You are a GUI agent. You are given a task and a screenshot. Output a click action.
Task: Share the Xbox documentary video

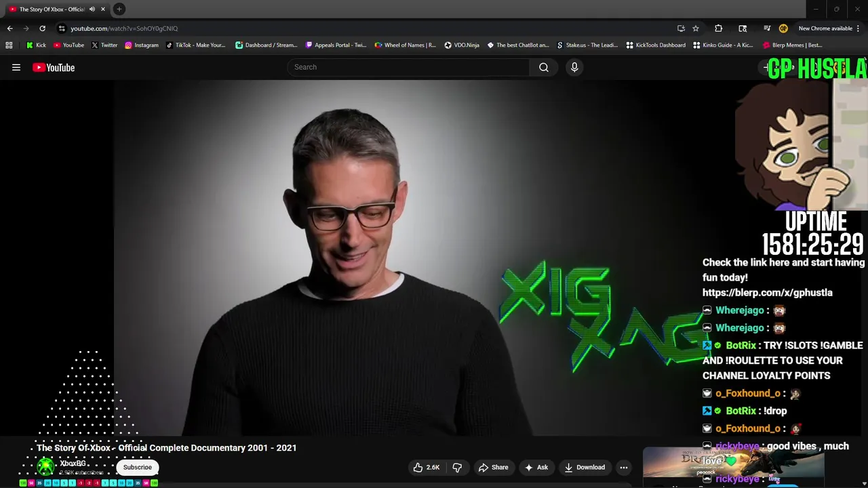(493, 467)
